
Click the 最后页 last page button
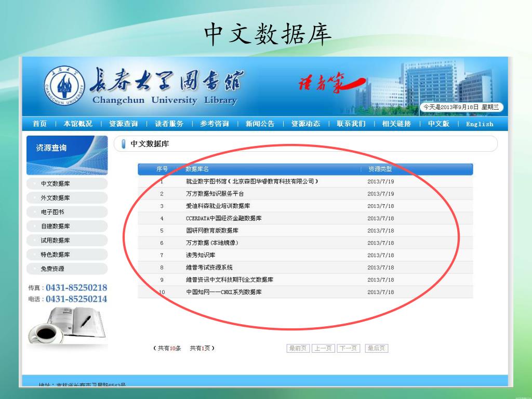(x=376, y=348)
